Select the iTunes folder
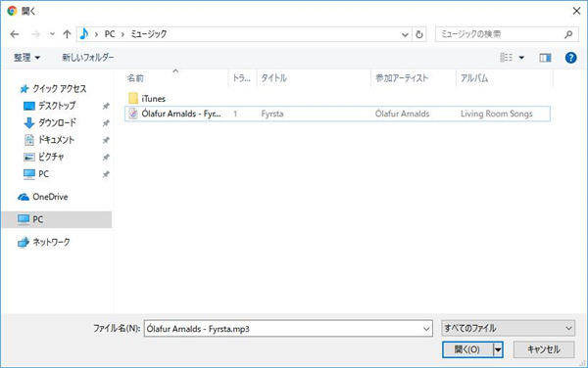588x368 pixels. point(154,99)
